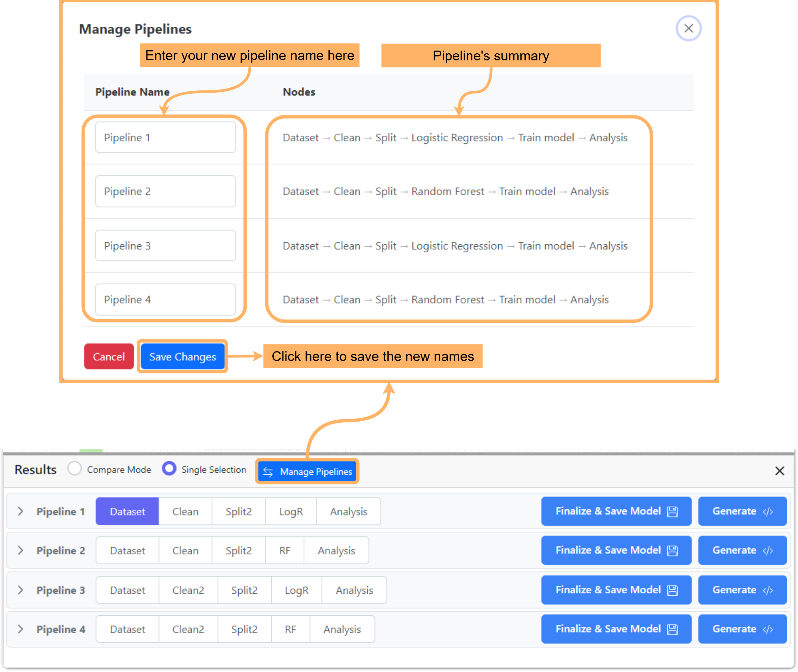Click code icon on Pipeline 4 Generate button
Image resolution: width=798 pixels, height=672 pixels.
[x=768, y=630]
